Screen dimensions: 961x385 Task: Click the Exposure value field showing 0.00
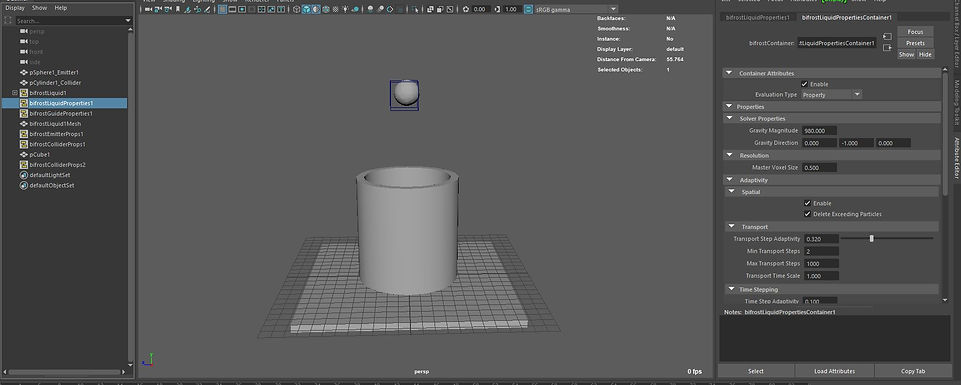point(480,9)
